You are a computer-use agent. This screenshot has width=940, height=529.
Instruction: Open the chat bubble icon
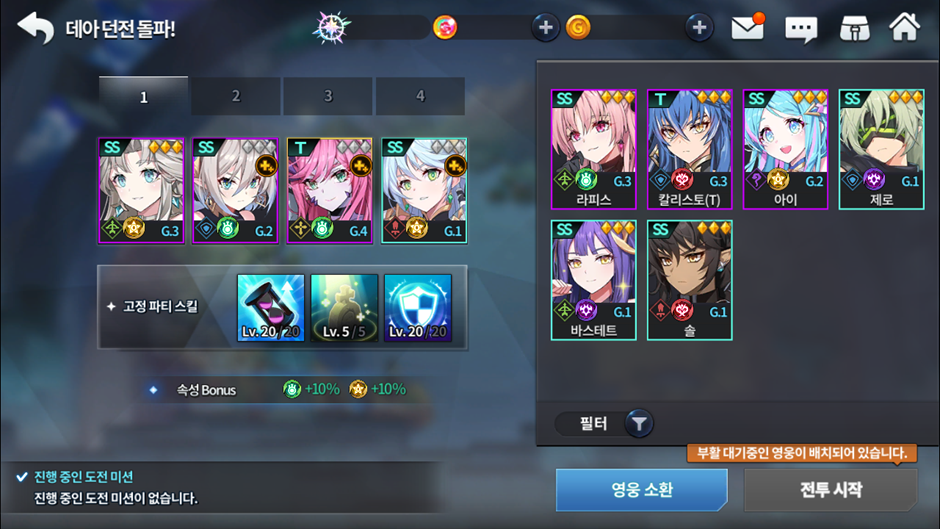pos(801,28)
